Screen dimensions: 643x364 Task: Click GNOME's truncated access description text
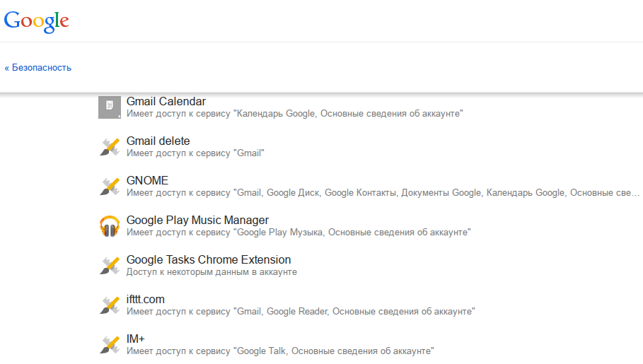(x=382, y=193)
